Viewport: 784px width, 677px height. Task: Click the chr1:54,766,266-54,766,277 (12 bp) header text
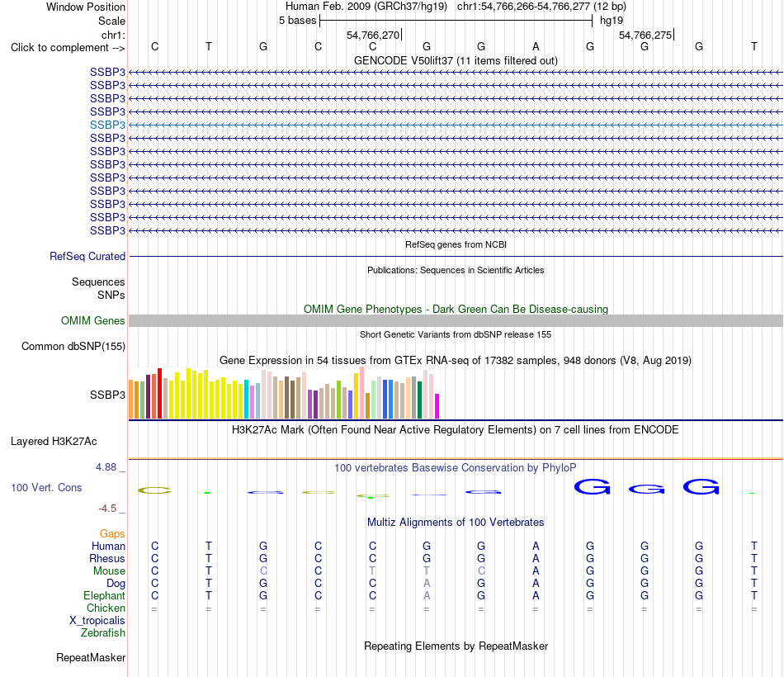coord(541,7)
